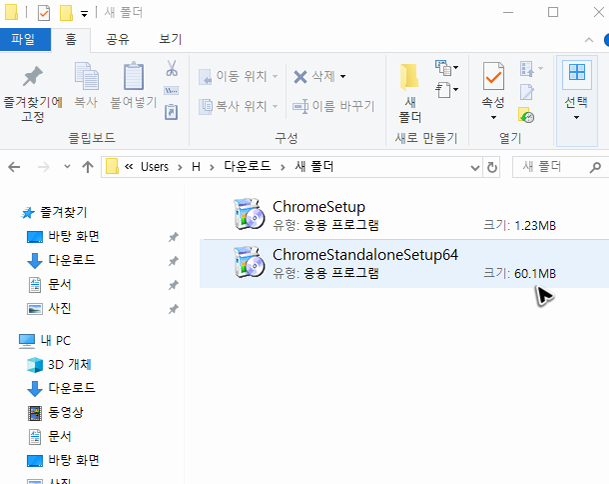Click the scissors cut icon
The width and height of the screenshot is (609, 484).
tap(171, 68)
